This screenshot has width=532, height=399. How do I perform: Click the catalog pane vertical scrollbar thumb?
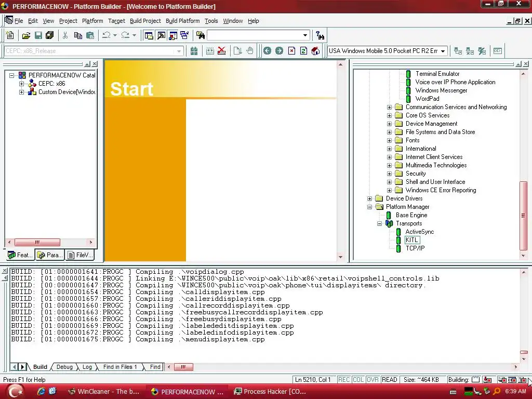click(x=523, y=216)
